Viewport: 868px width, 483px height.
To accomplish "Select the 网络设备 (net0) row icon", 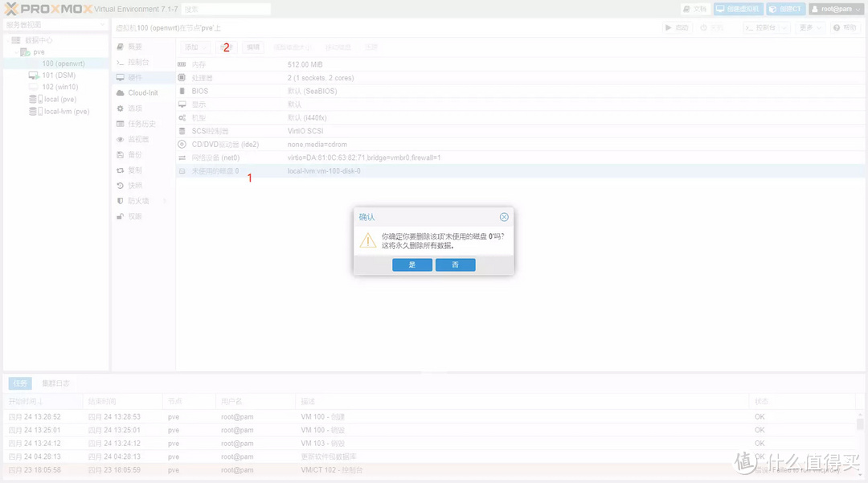I will [x=182, y=158].
